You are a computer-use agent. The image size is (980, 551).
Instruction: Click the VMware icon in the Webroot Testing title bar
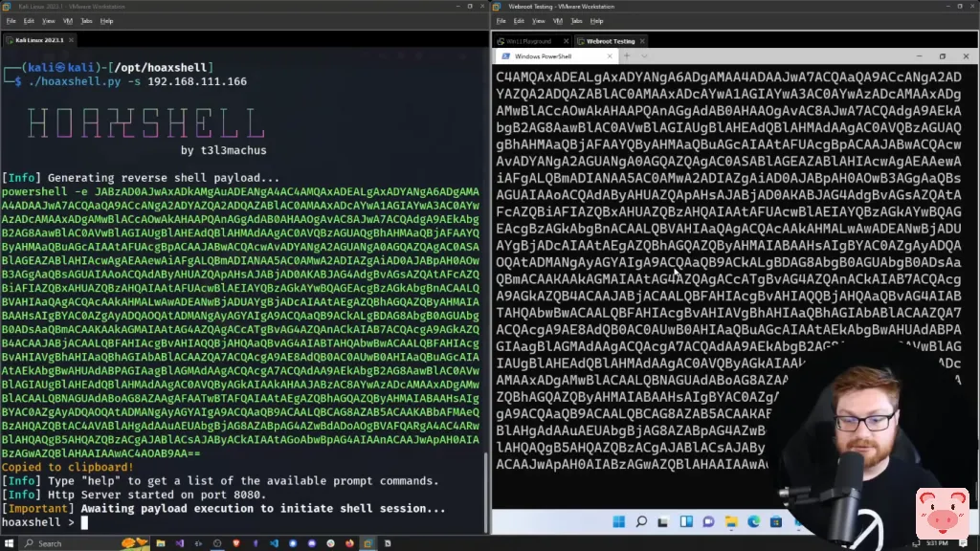tap(497, 7)
